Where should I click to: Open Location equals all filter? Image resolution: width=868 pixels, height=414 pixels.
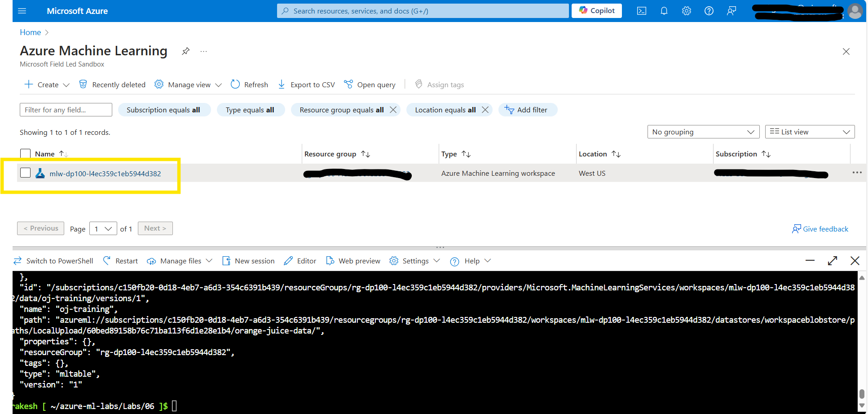(445, 110)
